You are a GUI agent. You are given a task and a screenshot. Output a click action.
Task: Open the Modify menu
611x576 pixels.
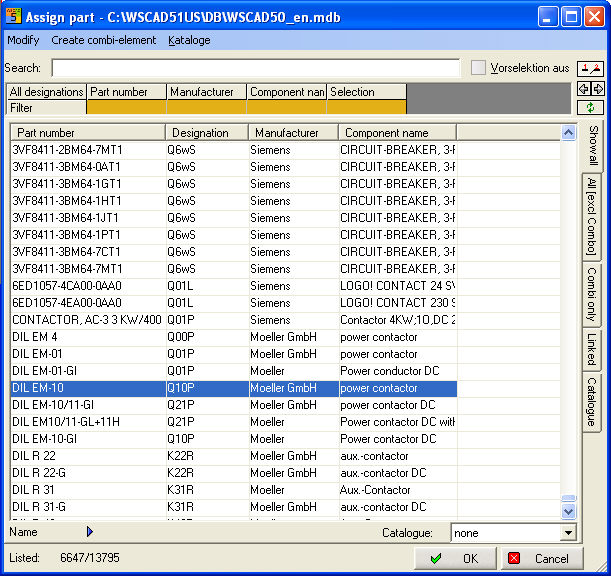pyautogui.click(x=23, y=40)
